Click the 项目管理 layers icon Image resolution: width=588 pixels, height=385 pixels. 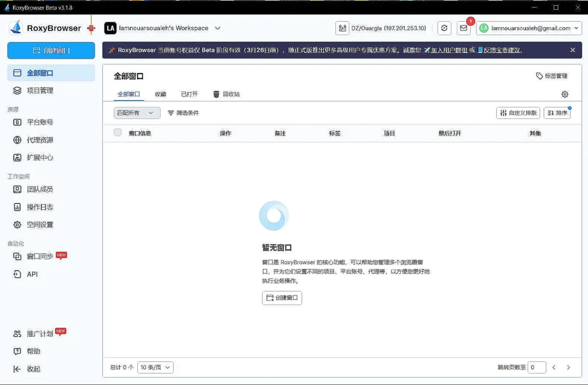point(17,90)
